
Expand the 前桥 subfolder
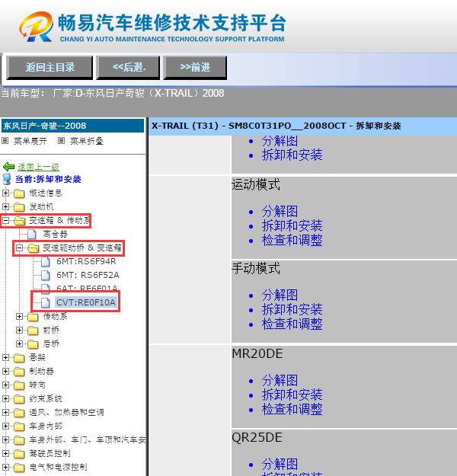coord(19,331)
